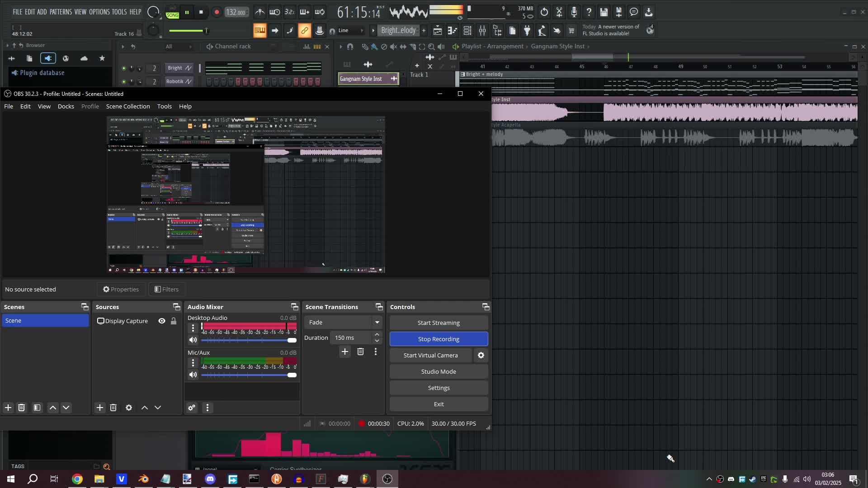Toggle the FL Studio record button

(217, 12)
